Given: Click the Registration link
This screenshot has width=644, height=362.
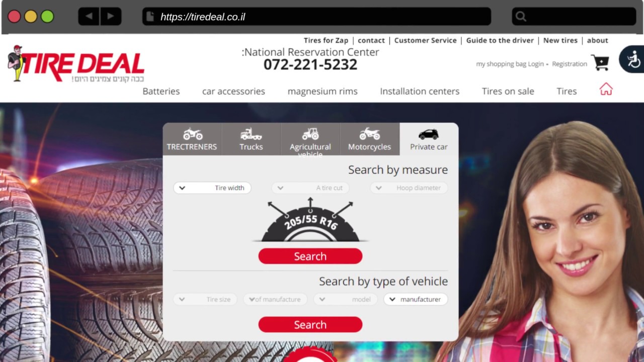Looking at the screenshot, I should (x=570, y=64).
